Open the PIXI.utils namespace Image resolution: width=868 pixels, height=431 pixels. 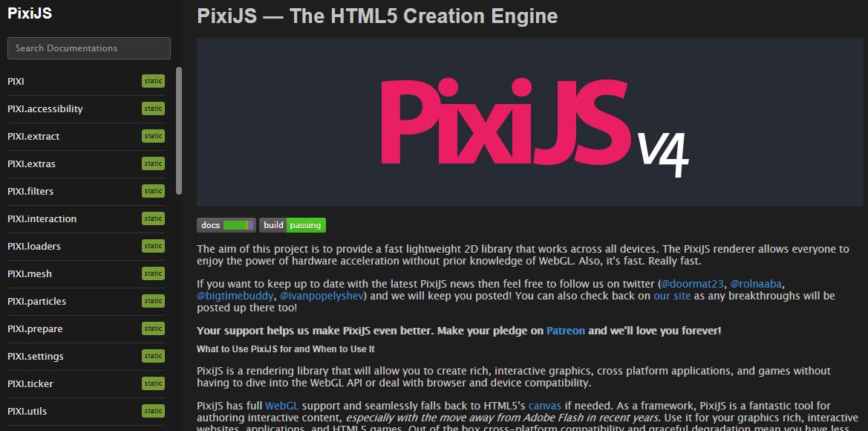tap(27, 411)
